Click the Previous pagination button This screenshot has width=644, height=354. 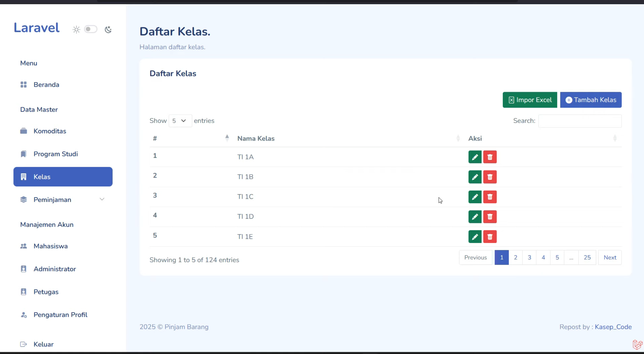476,258
